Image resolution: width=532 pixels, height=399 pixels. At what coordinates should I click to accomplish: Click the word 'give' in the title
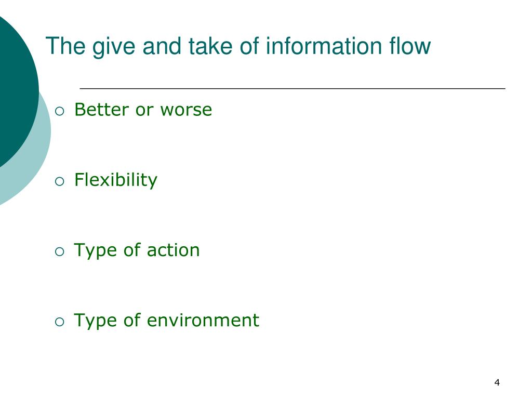point(114,47)
